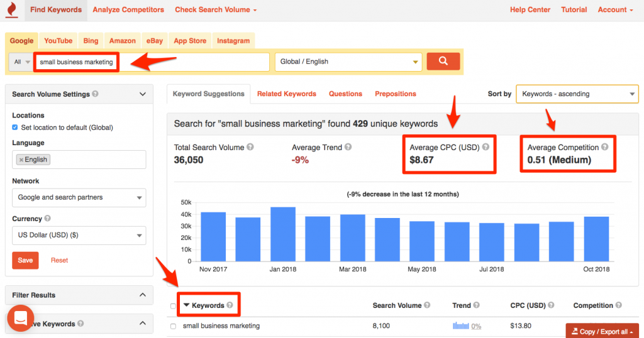Click the Nov 2017 chart bar
The width and height of the screenshot is (644, 338).
(x=213, y=237)
